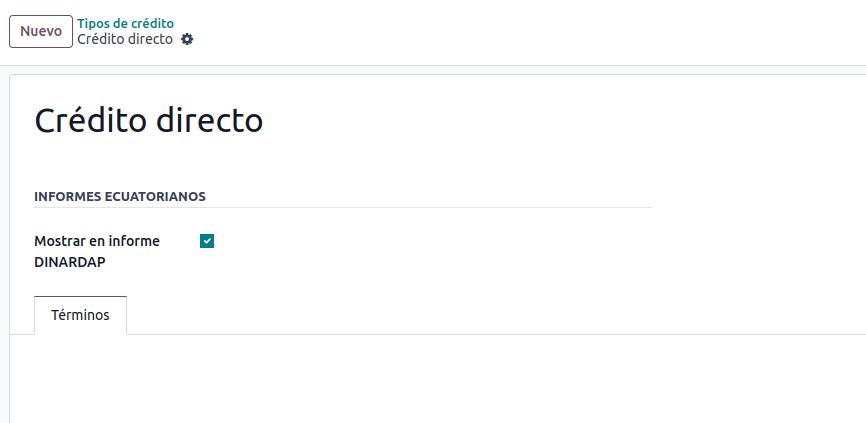Activate the Términos notebook tab
Image resolution: width=866 pixels, height=423 pixels.
point(80,315)
